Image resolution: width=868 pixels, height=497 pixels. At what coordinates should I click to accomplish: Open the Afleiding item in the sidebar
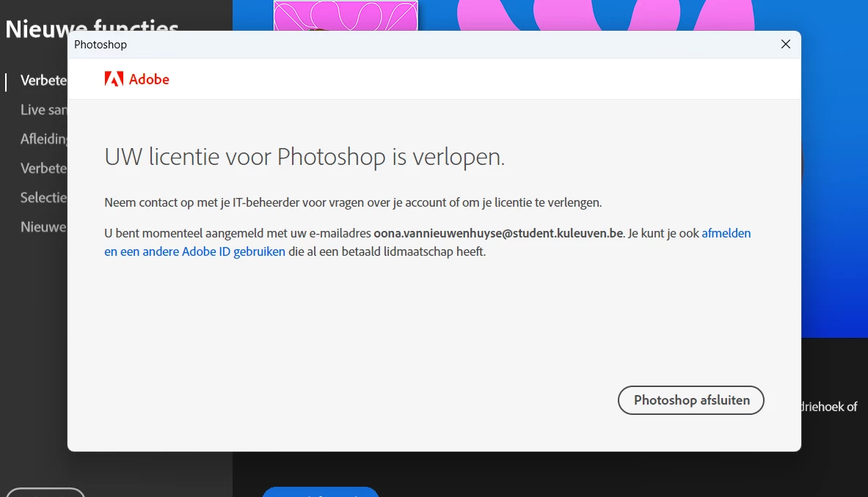coord(44,139)
